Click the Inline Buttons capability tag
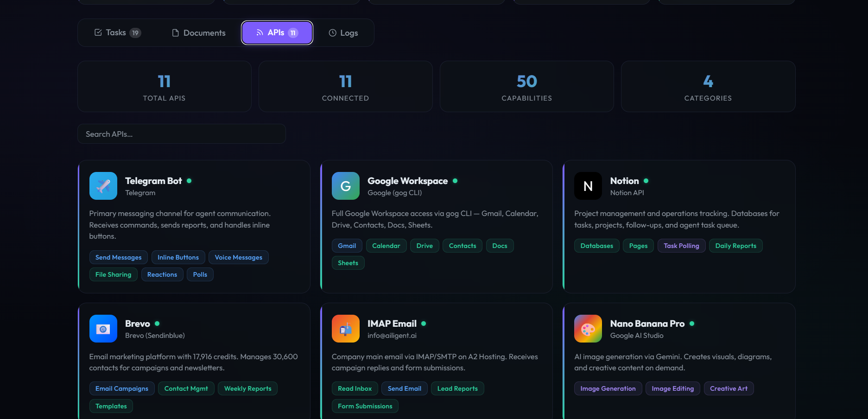The width and height of the screenshot is (868, 419). pyautogui.click(x=178, y=257)
